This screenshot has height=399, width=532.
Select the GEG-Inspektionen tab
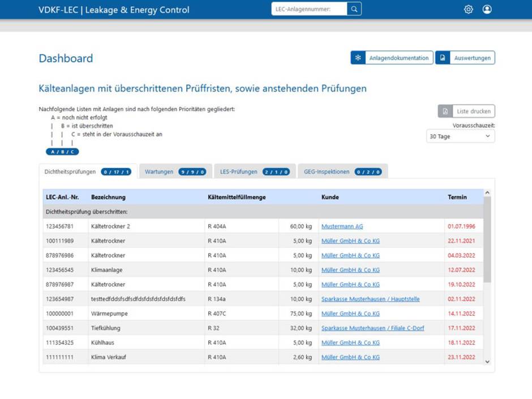click(x=342, y=171)
